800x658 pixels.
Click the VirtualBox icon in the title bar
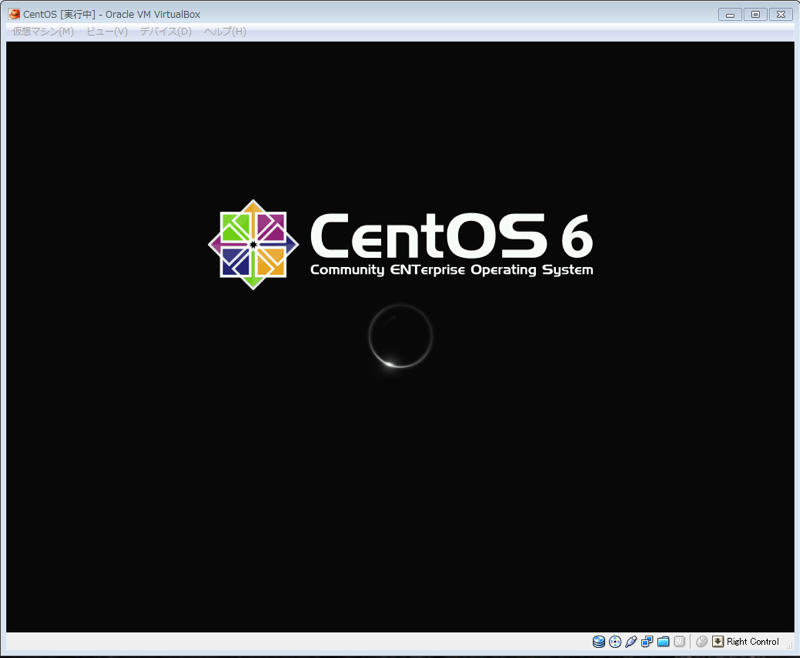coord(14,14)
